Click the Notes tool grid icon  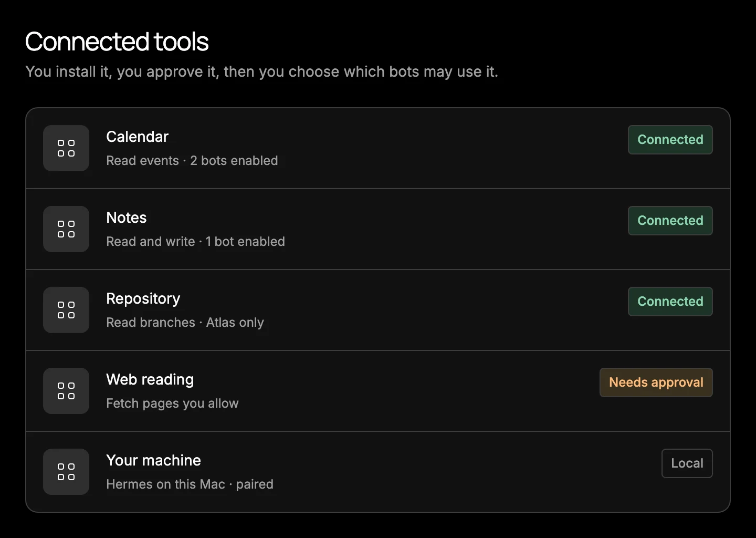click(66, 229)
